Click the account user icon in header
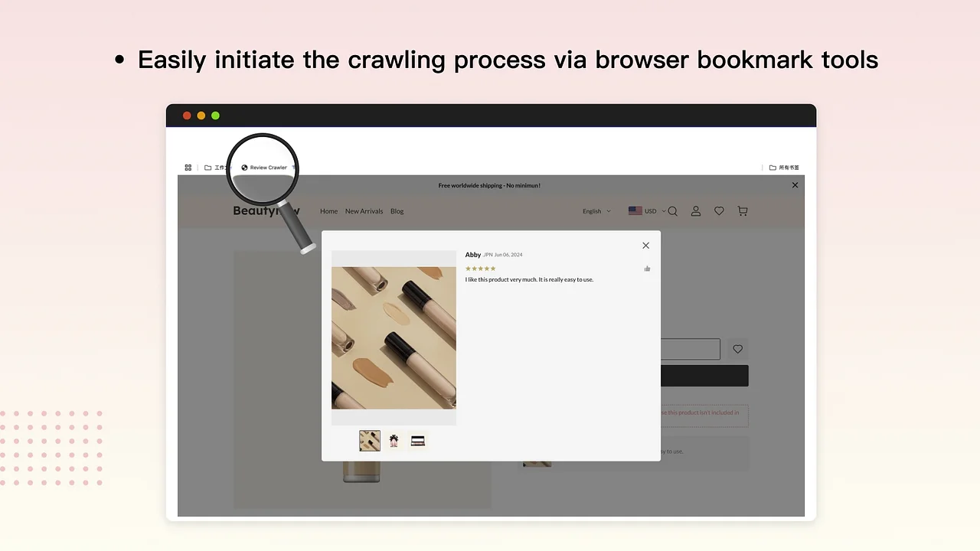Viewport: 980px width, 551px height. [x=695, y=211]
